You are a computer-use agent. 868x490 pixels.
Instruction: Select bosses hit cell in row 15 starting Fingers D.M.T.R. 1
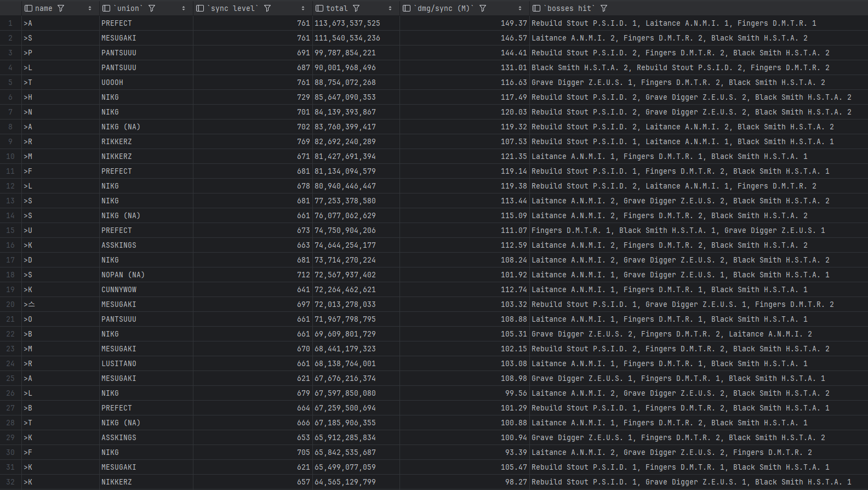[x=699, y=230]
